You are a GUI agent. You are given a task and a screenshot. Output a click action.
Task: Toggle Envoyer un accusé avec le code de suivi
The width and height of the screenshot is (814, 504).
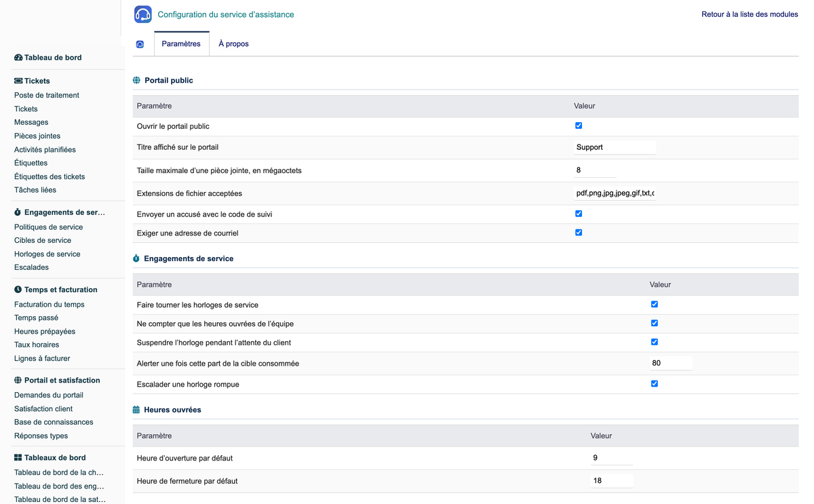[579, 214]
